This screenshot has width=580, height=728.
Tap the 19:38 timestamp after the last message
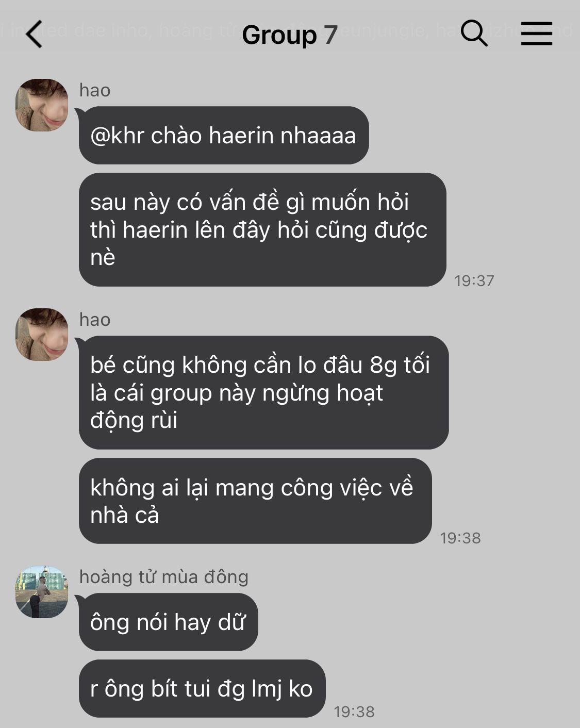pos(354,712)
